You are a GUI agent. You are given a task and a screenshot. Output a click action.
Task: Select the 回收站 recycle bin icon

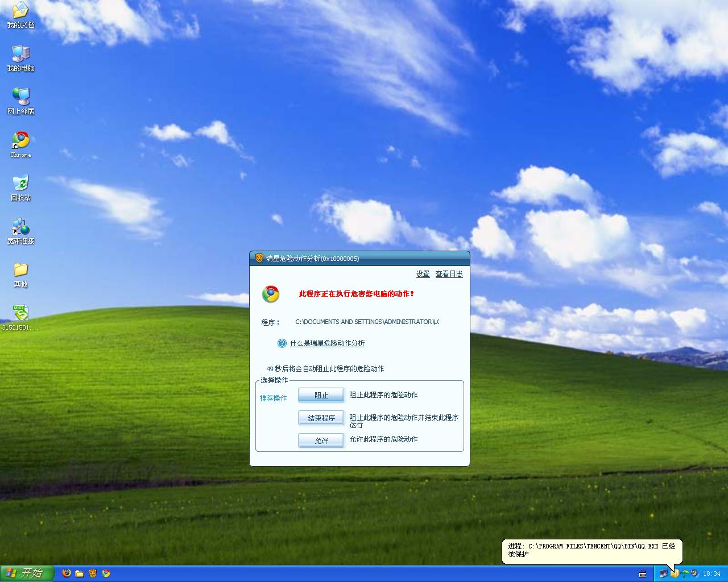click(x=20, y=188)
